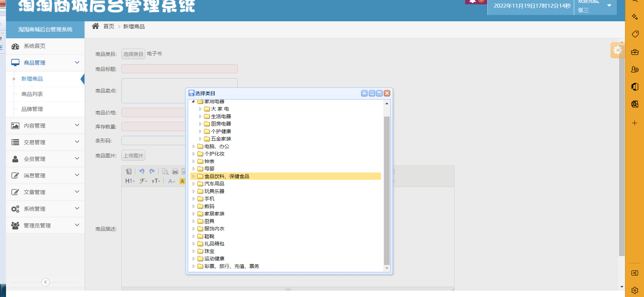The height and width of the screenshot is (297, 644).
Task: Click the 商品标题 input field
Action: (180, 69)
